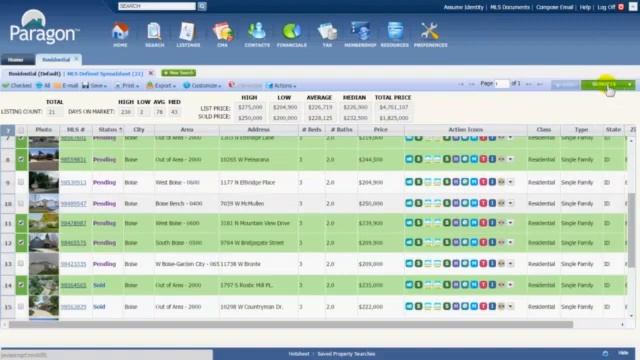Click the first green dollar icon in row 12
The width and height of the screenshot is (640, 360).
[418, 242]
